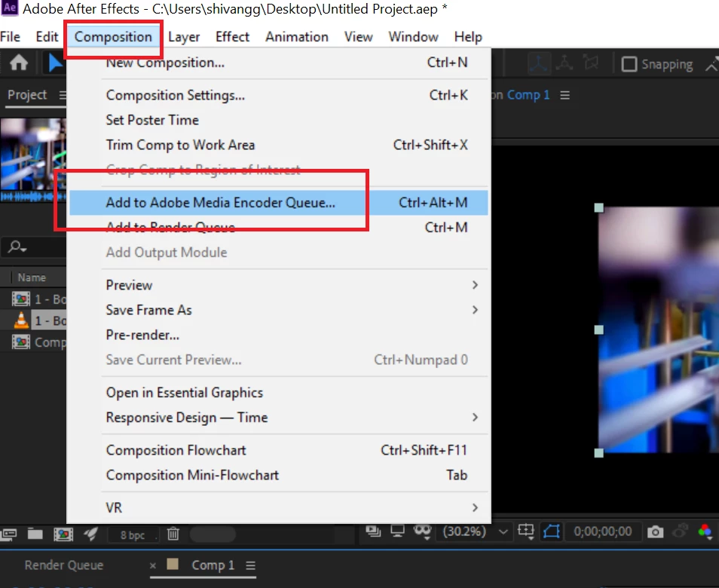This screenshot has width=719, height=588.
Task: Open the File menu
Action: (x=10, y=37)
